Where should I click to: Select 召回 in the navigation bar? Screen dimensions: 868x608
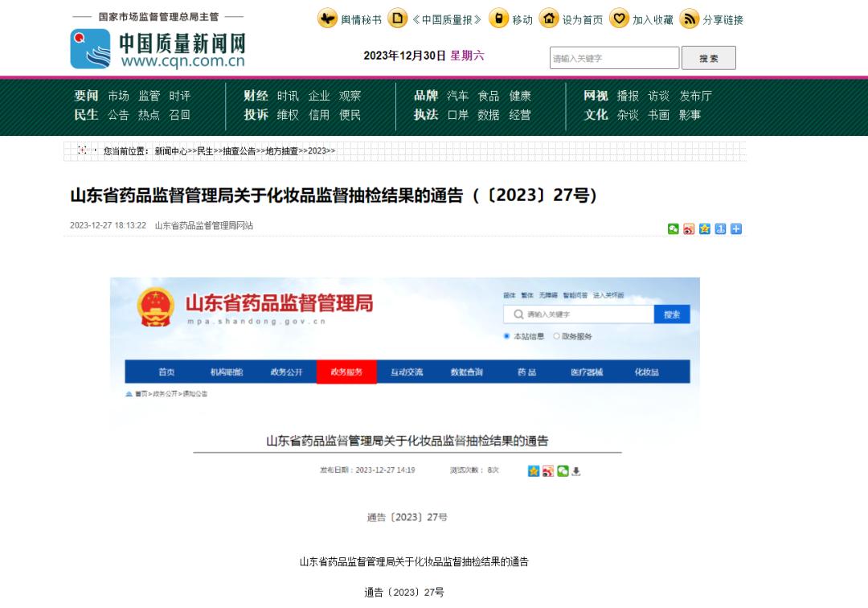point(180,115)
